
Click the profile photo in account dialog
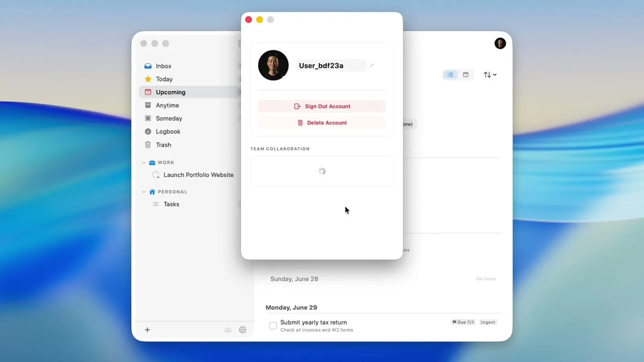273,65
